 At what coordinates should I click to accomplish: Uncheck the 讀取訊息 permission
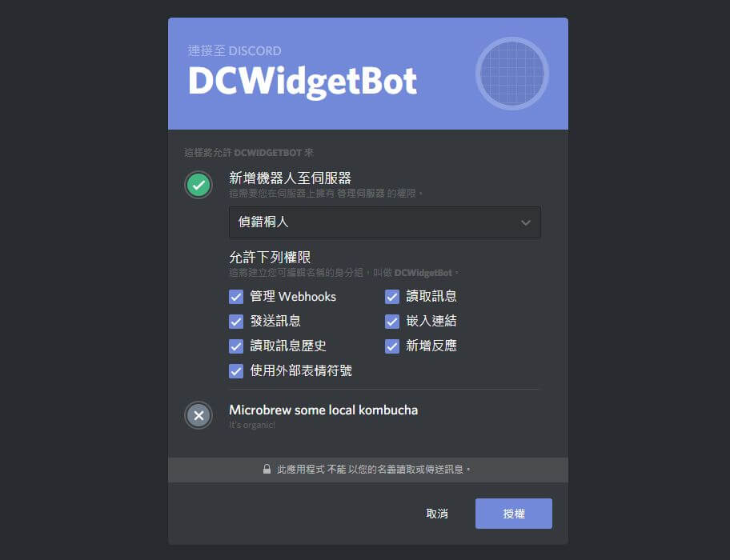point(392,297)
